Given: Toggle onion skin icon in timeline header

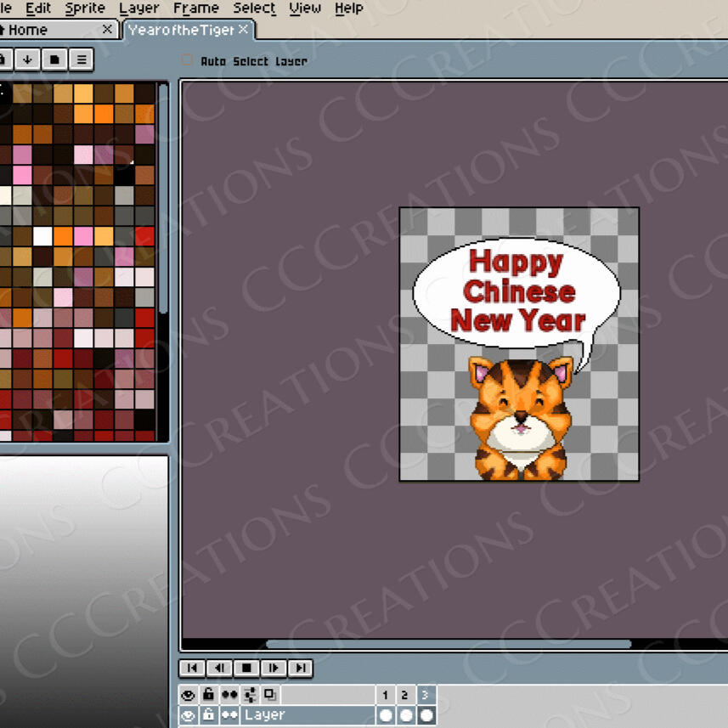Looking at the screenshot, I should (269, 695).
